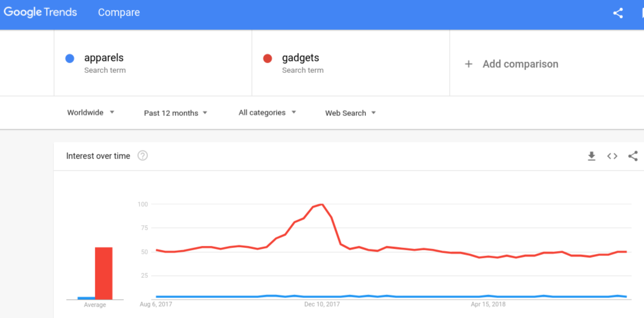Open the help icon beside Interest over time
The height and width of the screenshot is (318, 644).
click(143, 156)
